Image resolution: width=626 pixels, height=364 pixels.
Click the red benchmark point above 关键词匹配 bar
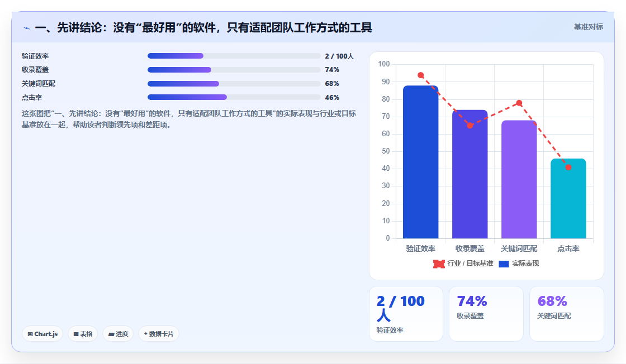[519, 103]
